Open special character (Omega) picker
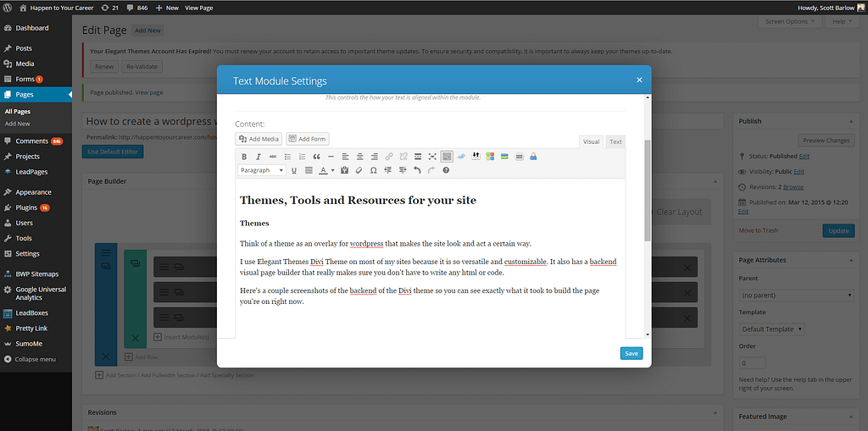Screen dimensions: 868x431 click(373, 170)
